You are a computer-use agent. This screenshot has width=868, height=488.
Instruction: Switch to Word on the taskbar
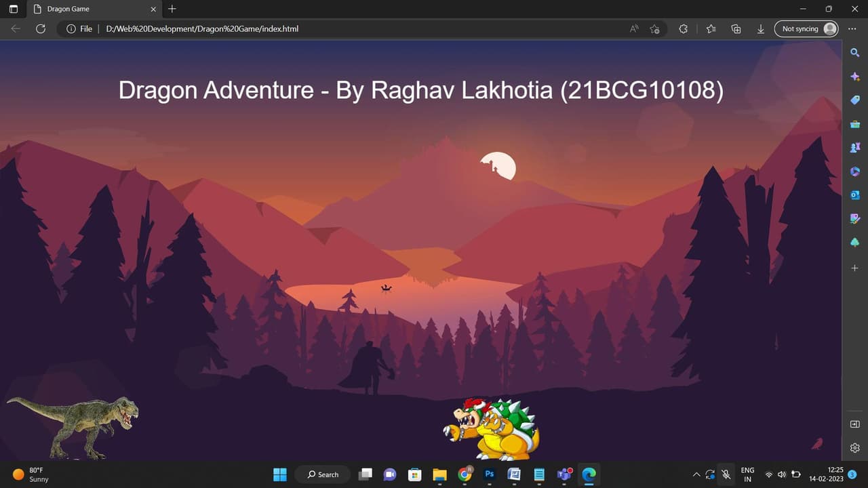[x=514, y=474]
